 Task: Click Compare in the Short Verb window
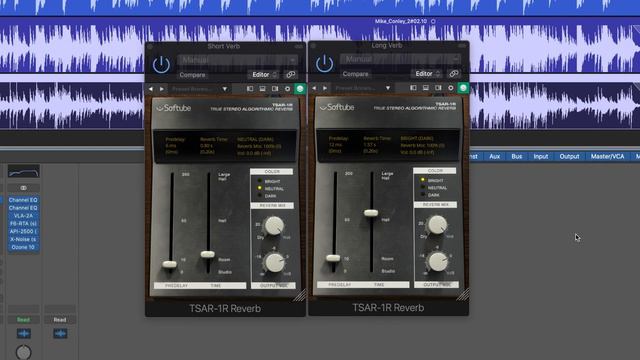[x=192, y=75]
